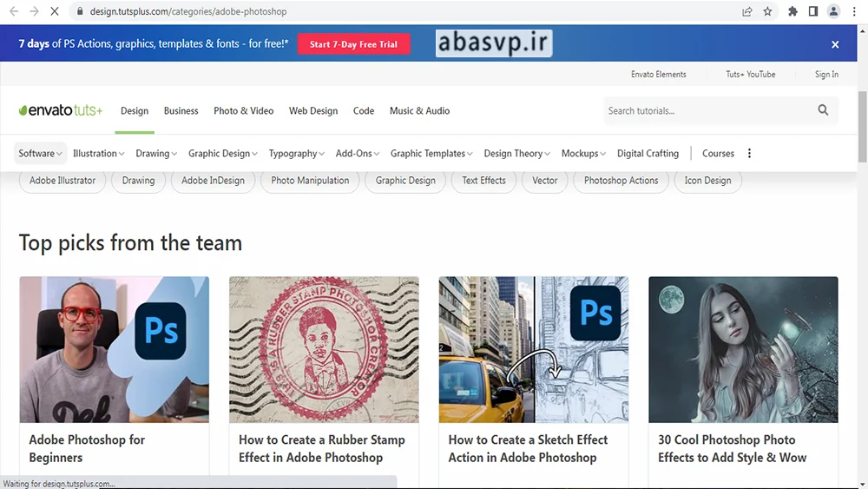Image resolution: width=868 pixels, height=489 pixels.
Task: Select the Music & Audio nav tab
Action: point(419,111)
